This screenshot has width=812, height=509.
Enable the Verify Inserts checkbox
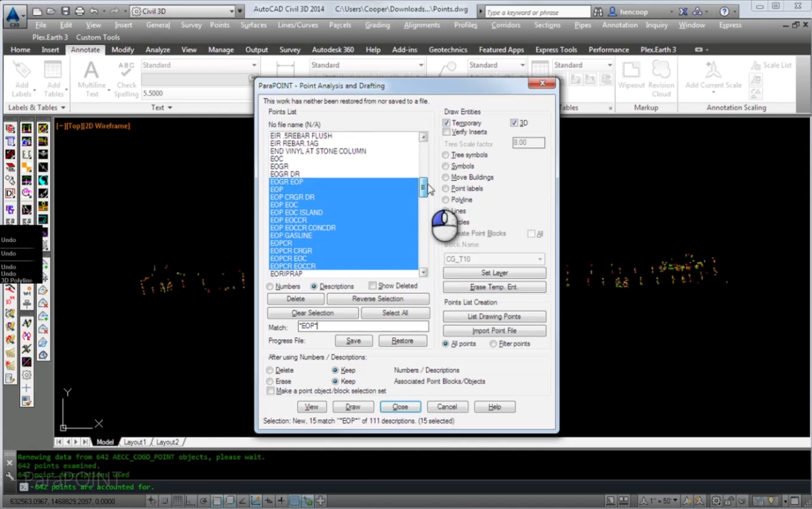(x=446, y=132)
